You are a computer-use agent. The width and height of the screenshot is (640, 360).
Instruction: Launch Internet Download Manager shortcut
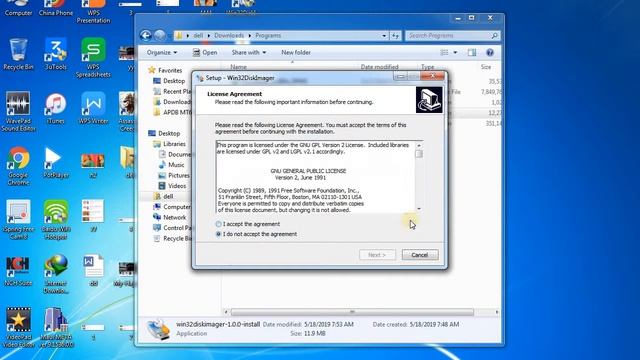tap(56, 274)
